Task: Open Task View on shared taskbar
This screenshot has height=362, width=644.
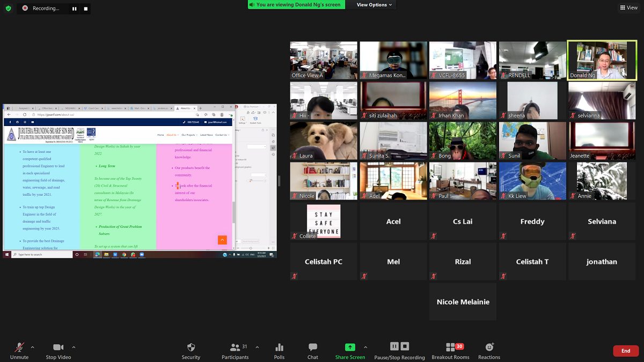Action: [85, 254]
